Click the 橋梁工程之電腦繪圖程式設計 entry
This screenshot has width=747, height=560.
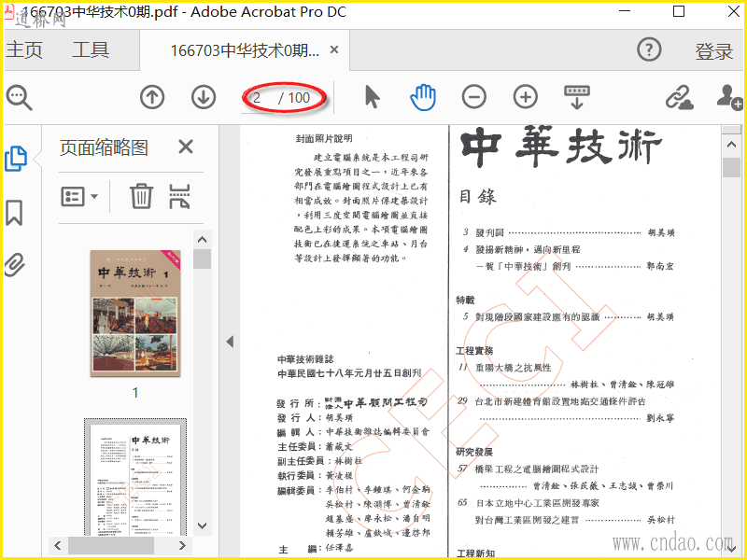tap(537, 469)
